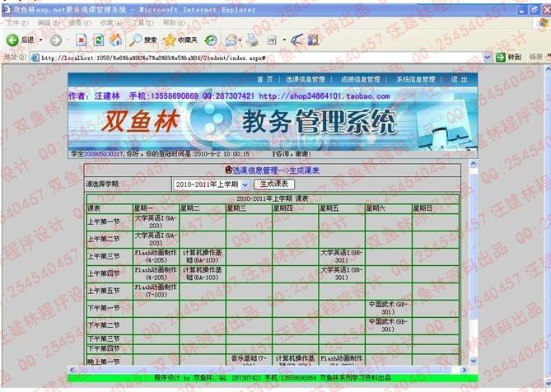Screen dimensions: 551x392
Task: Click the 中国武术 cell in 下午第一节
Action: (388, 308)
